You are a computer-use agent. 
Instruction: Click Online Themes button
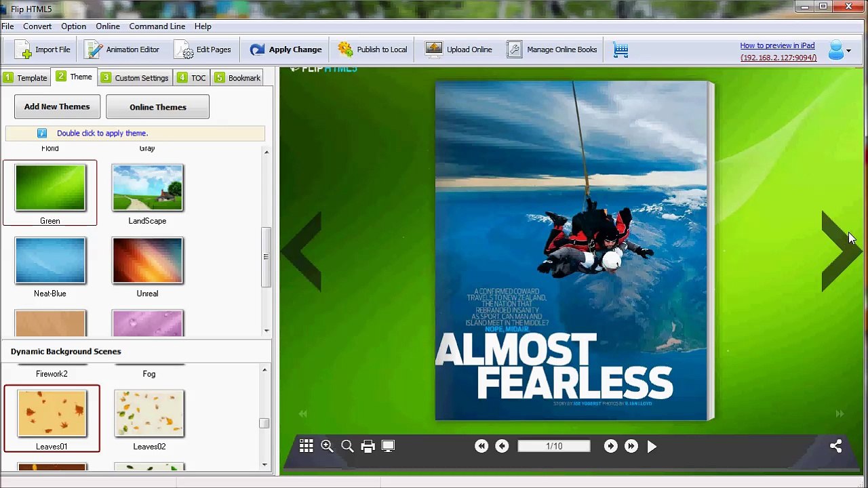point(157,107)
